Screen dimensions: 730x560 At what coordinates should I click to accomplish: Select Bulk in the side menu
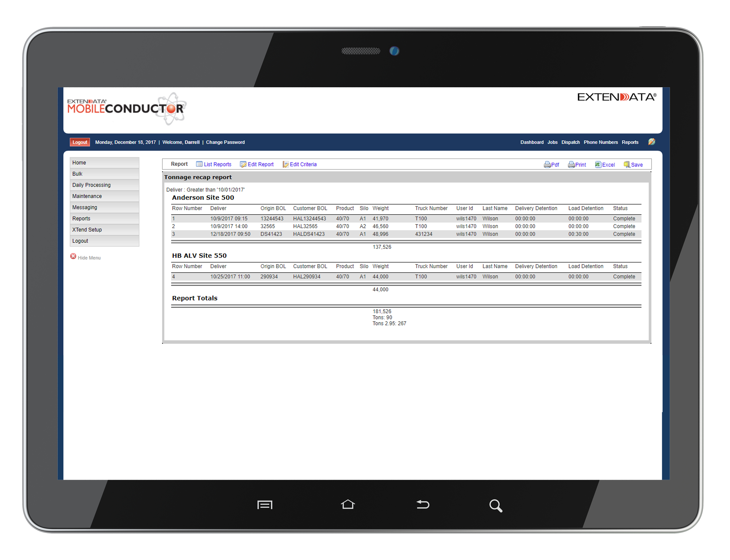104,174
